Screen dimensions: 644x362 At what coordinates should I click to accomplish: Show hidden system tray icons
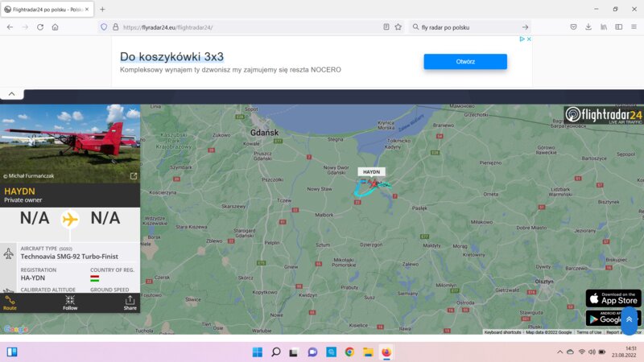(560, 352)
